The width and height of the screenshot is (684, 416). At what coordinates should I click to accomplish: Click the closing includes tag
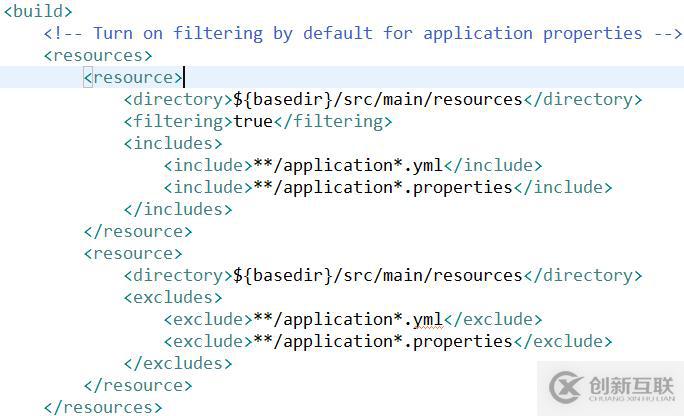[178, 209]
